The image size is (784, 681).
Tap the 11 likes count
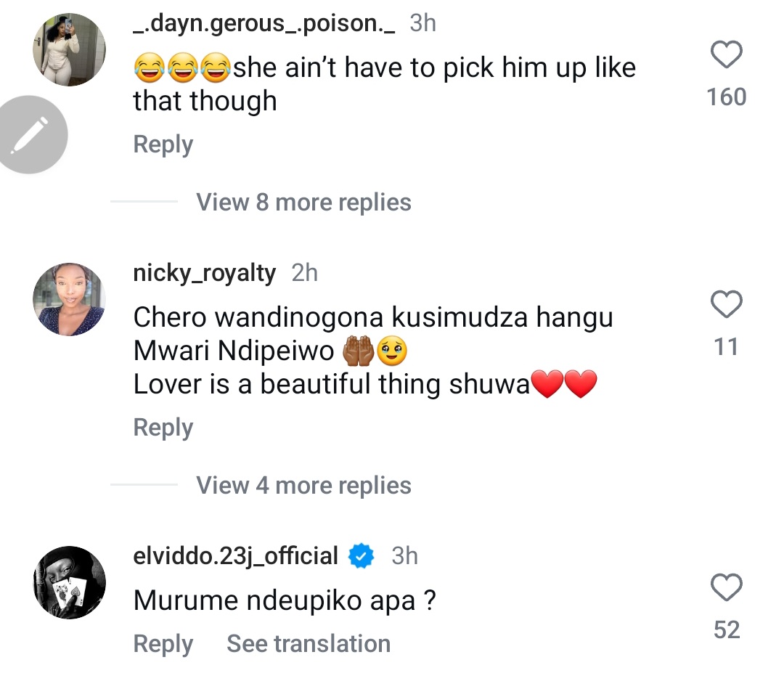pyautogui.click(x=726, y=347)
